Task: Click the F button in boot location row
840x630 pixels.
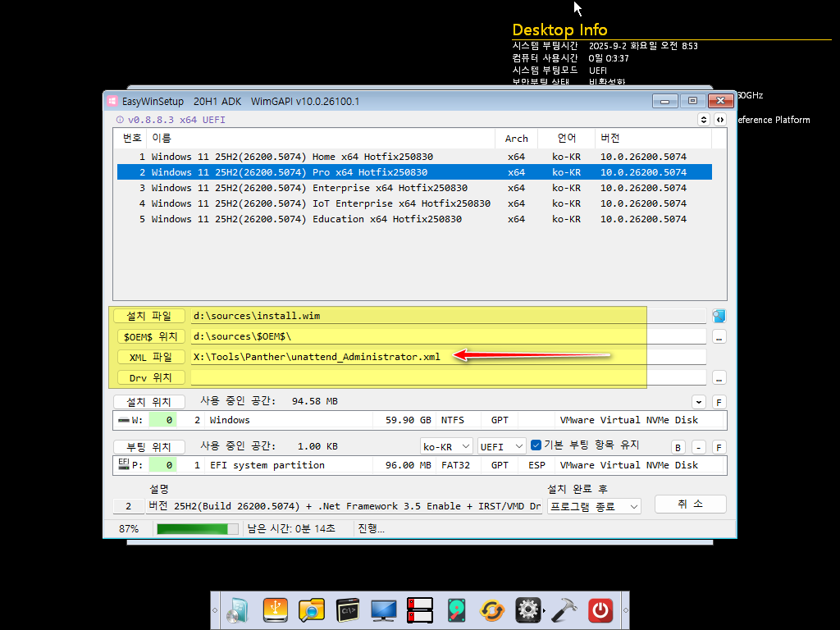Action: coord(719,447)
